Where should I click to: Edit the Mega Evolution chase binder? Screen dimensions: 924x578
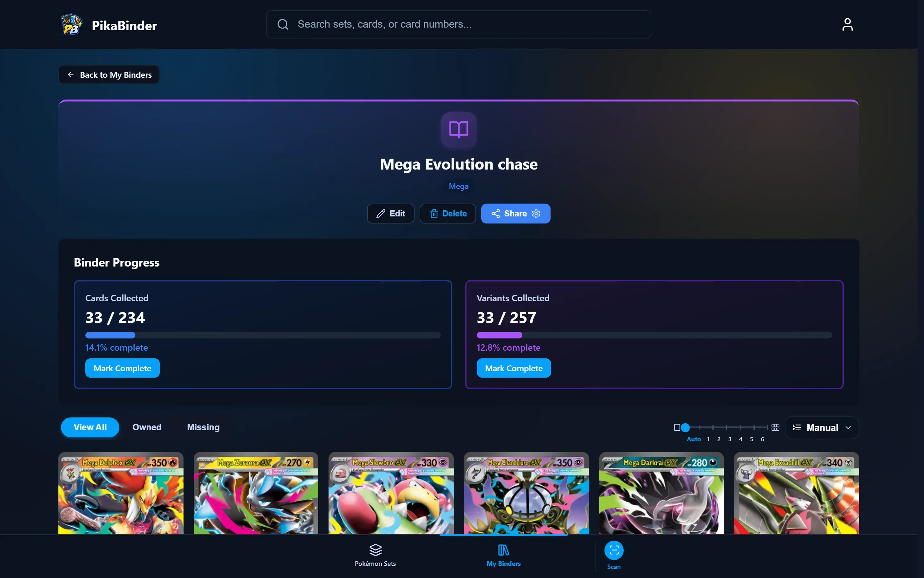point(390,214)
